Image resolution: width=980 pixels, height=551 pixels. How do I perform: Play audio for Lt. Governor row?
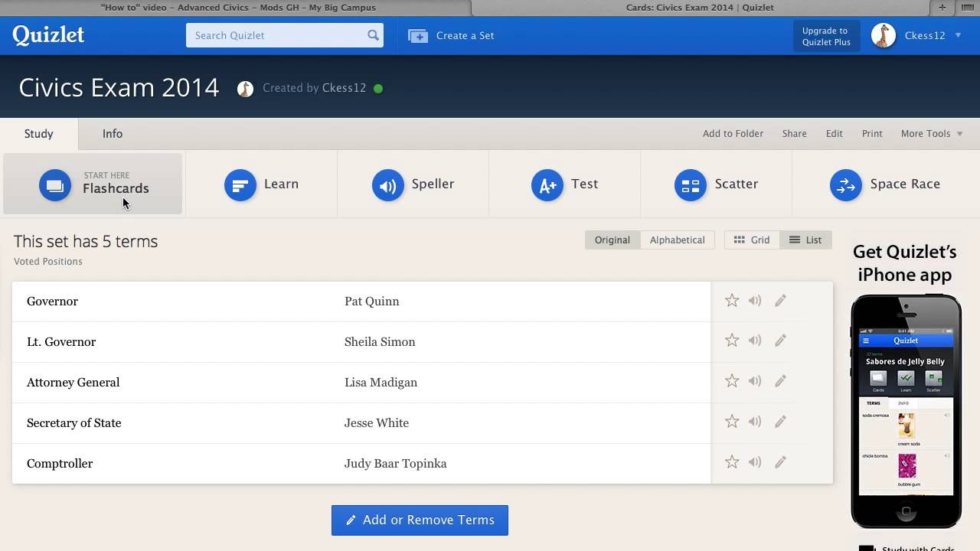[755, 341]
